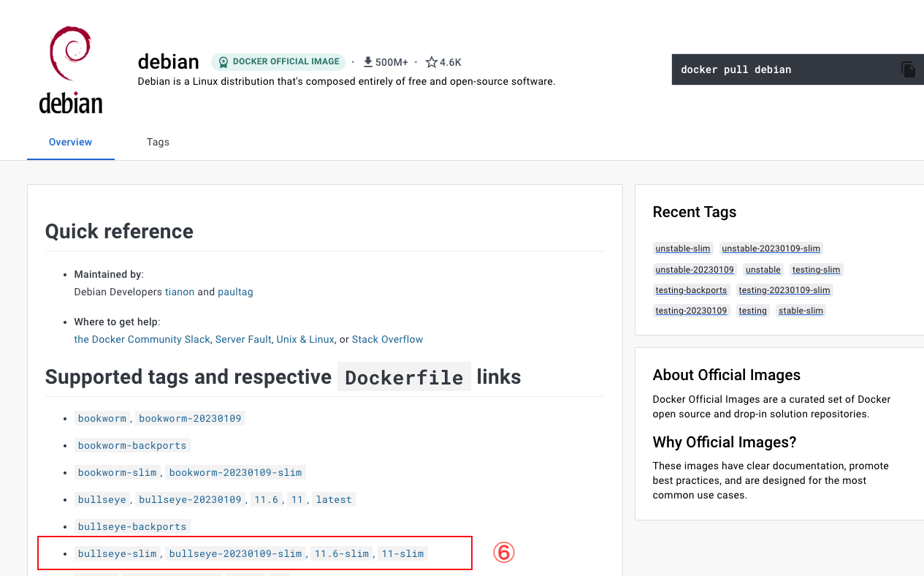Open the bookworm-backports Dockerfile link
924x576 pixels.
[132, 445]
